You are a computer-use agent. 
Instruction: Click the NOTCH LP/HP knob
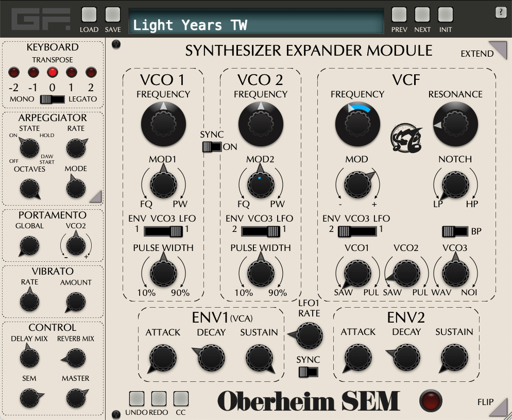point(455,184)
